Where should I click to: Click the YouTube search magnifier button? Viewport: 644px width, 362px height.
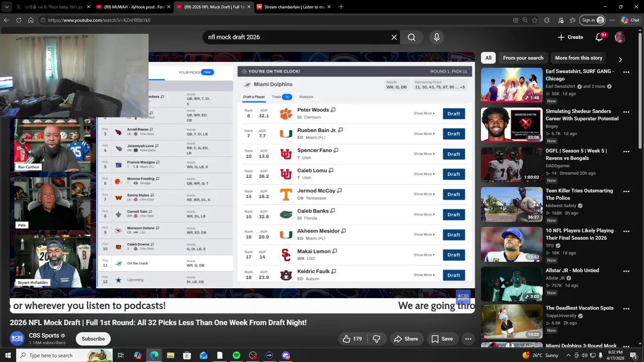[412, 37]
